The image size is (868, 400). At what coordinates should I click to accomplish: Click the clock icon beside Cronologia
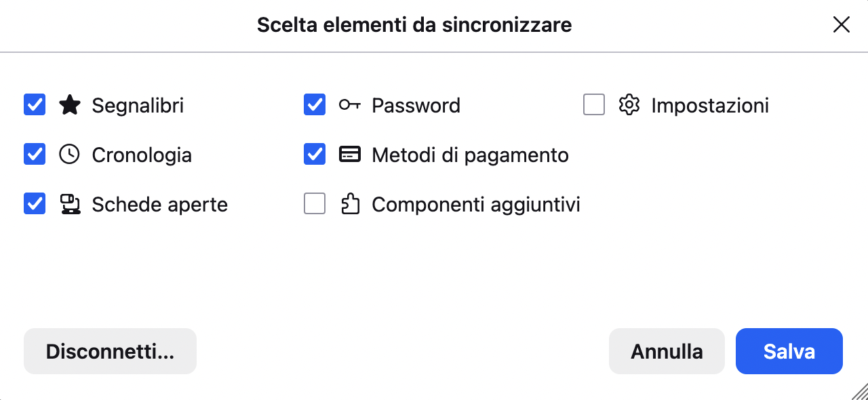(70, 154)
